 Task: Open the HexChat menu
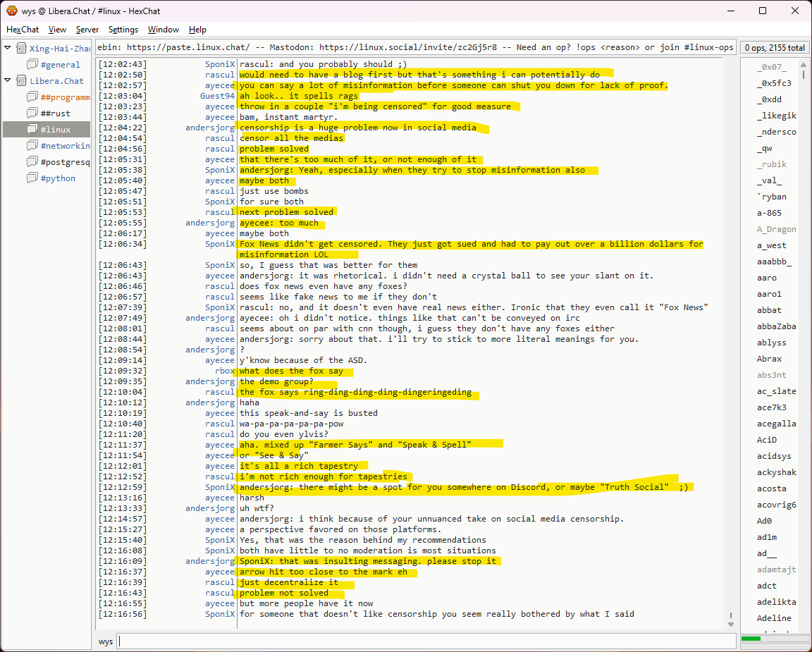tap(23, 30)
